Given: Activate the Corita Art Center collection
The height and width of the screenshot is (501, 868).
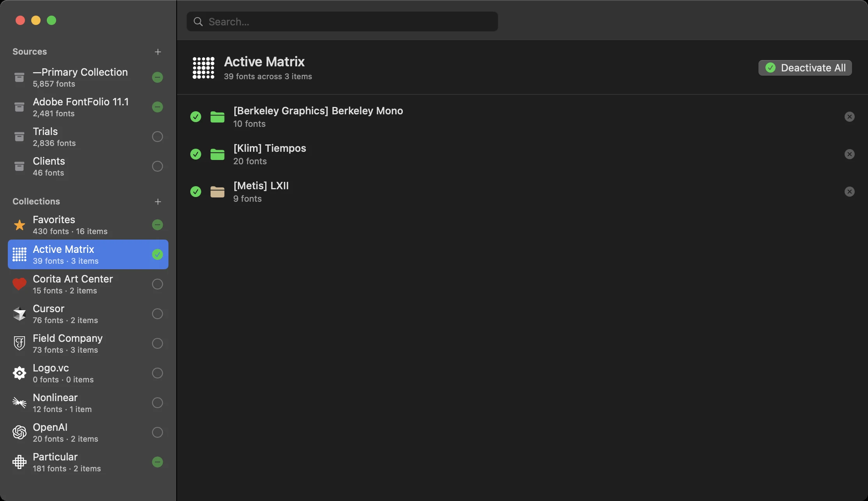Looking at the screenshot, I should pos(157,284).
